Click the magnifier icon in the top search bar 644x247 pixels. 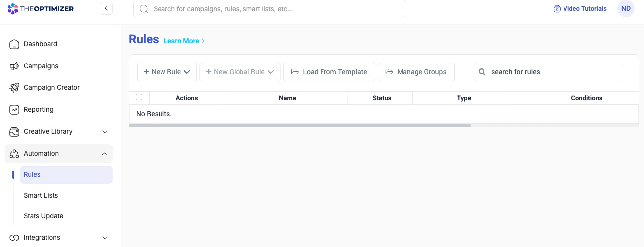pos(144,9)
